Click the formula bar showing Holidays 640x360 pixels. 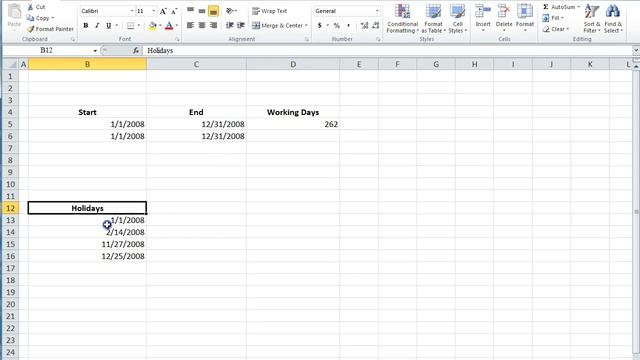pyautogui.click(x=388, y=51)
